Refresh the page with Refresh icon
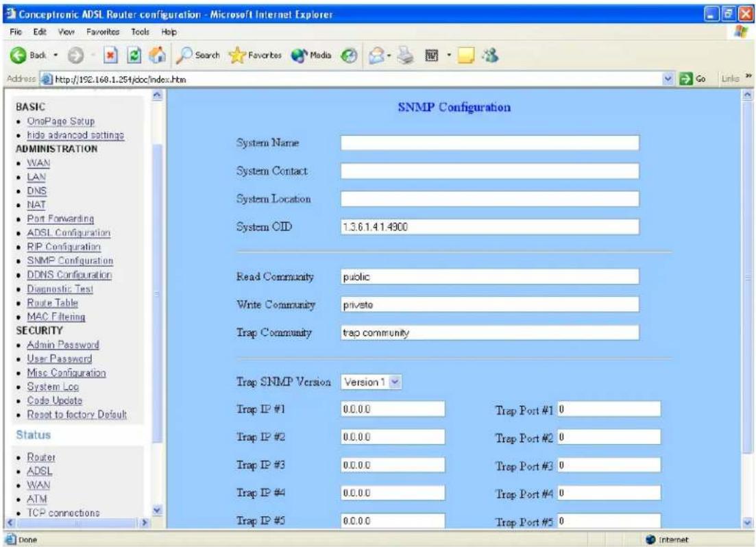 pyautogui.click(x=134, y=56)
